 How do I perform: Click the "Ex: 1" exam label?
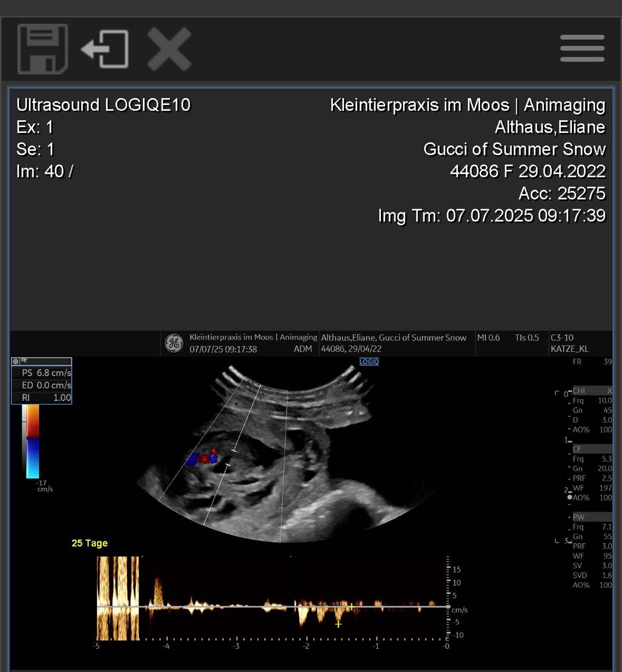pos(35,127)
